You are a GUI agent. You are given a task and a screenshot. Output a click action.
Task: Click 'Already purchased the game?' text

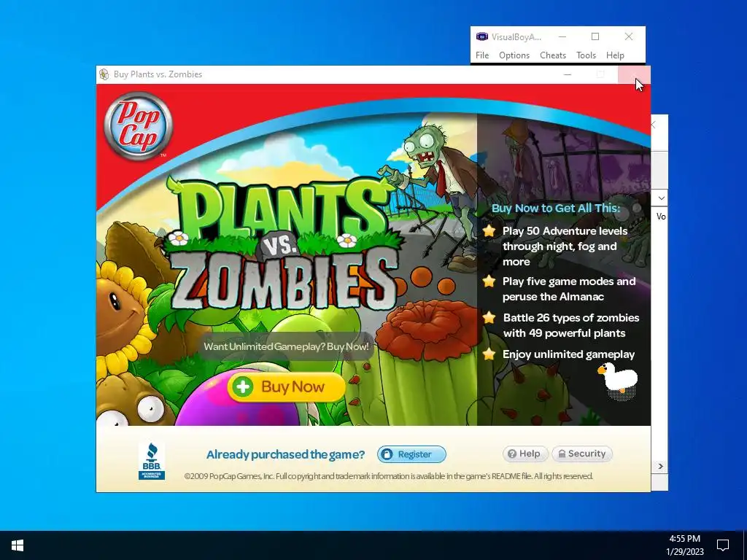[285, 454]
